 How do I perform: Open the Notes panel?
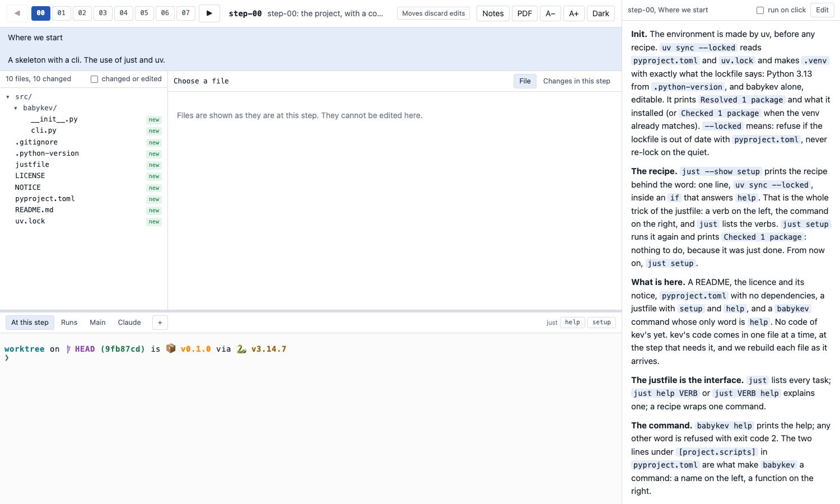coord(493,13)
